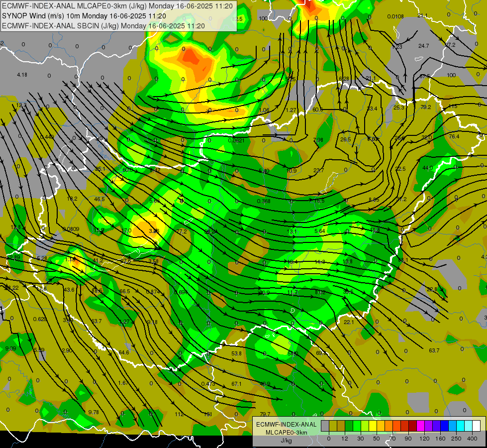Click legend scale value 50
The width and height of the screenshot is (487, 448).
pos(377,439)
